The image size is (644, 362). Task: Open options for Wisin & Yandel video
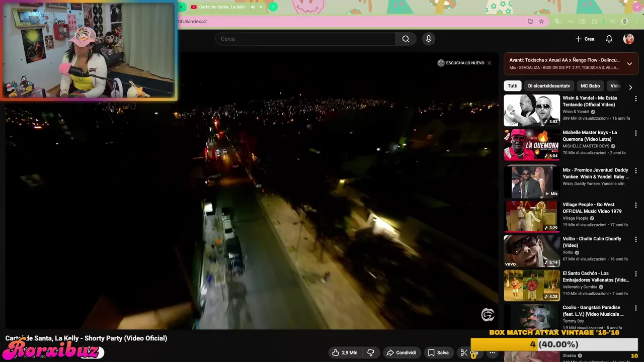(636, 99)
